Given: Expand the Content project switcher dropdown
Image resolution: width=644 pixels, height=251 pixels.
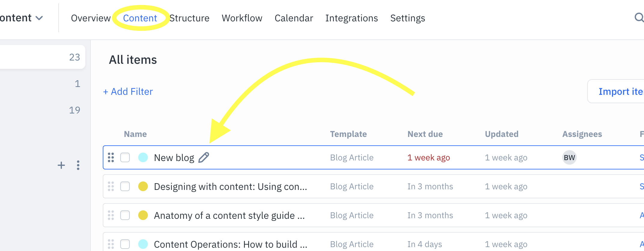Looking at the screenshot, I should click(39, 18).
